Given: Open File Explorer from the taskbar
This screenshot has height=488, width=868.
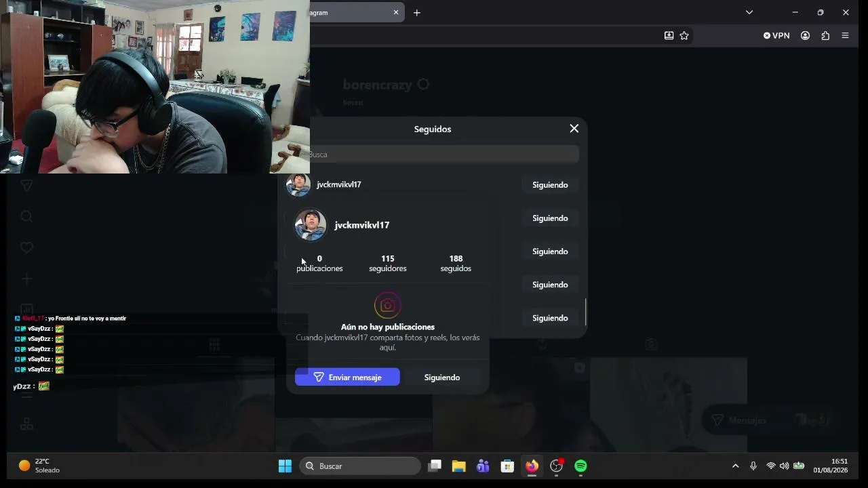Looking at the screenshot, I should [459, 466].
